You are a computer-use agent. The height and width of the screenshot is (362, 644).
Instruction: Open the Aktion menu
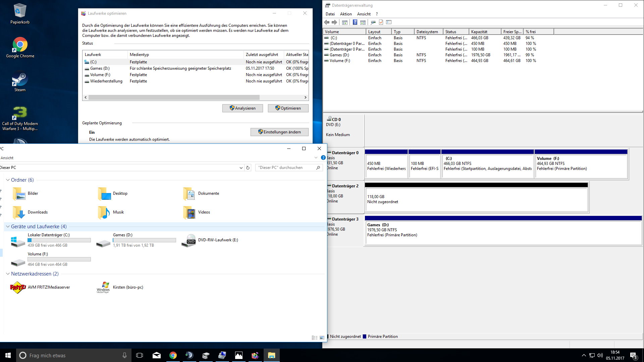[345, 14]
